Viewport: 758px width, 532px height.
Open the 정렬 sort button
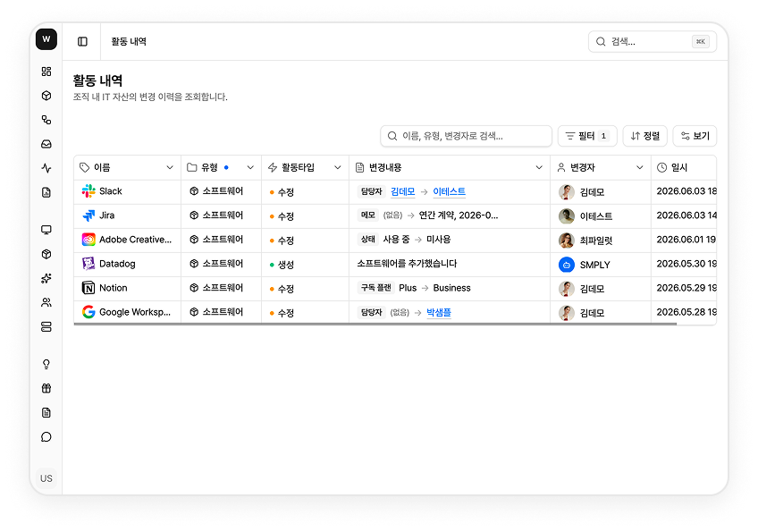[x=644, y=136]
